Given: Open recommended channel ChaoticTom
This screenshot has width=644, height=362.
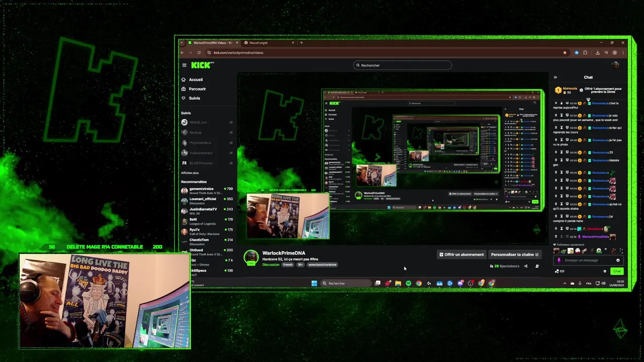Looking at the screenshot, I should pos(207,241).
